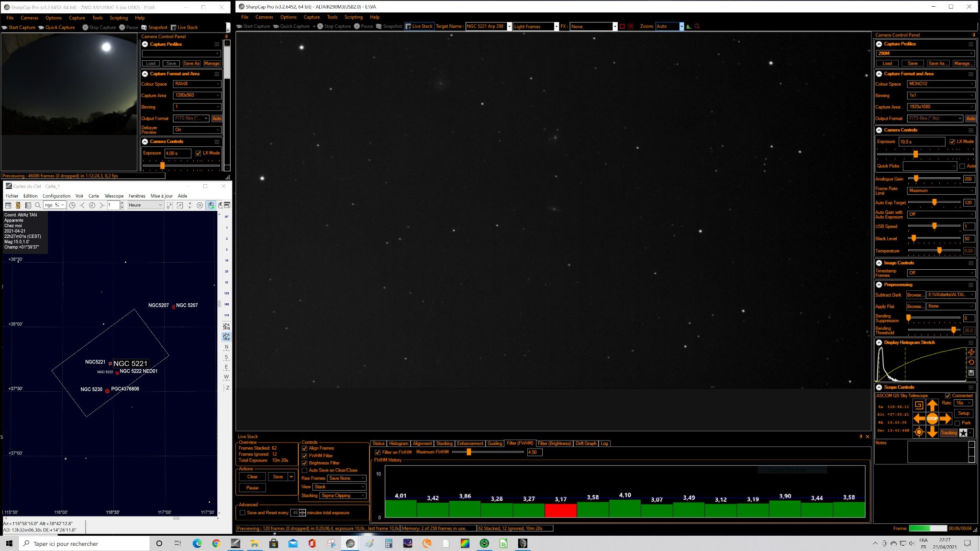
Task: Collapse the Preprocessing section
Action: (879, 285)
